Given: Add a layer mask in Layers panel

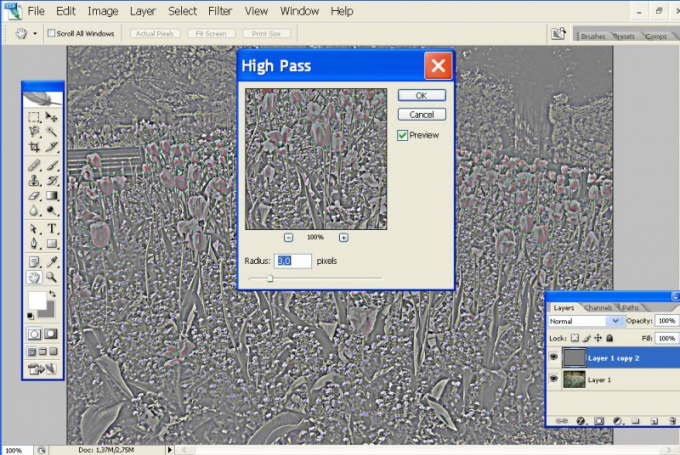Looking at the screenshot, I should (x=599, y=421).
